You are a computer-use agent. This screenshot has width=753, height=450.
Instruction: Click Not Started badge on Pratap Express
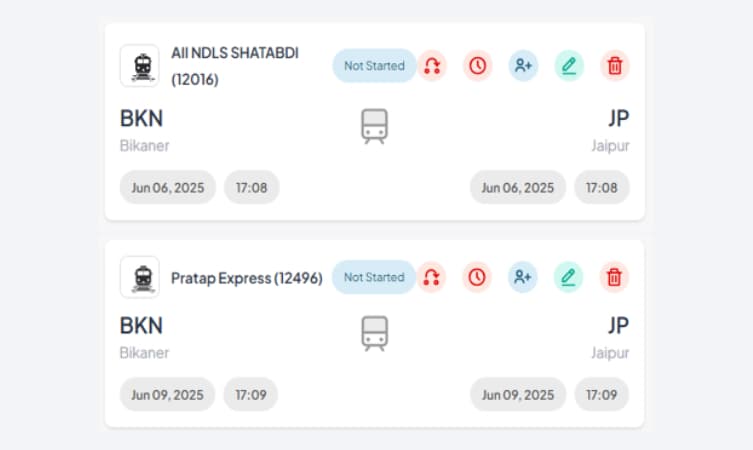373,277
